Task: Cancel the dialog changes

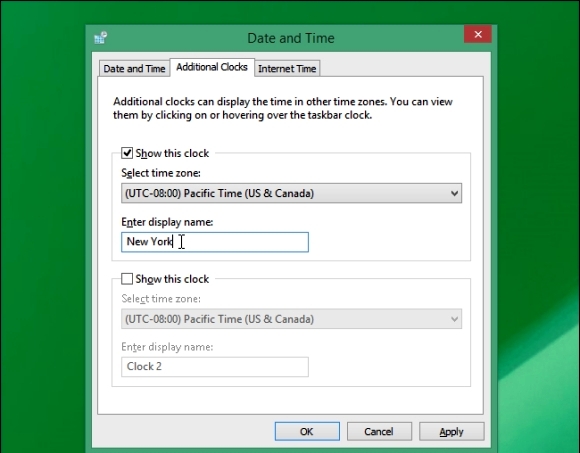Action: point(379,432)
